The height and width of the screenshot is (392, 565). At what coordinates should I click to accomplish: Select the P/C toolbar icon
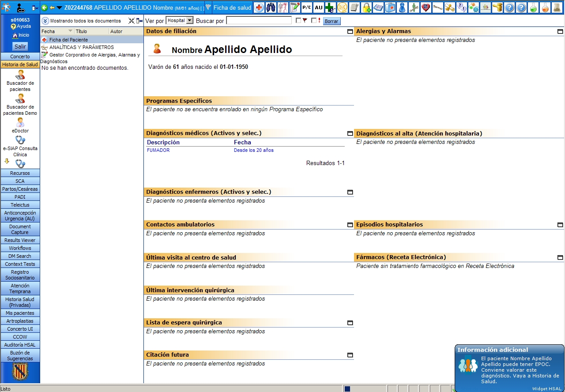click(307, 8)
